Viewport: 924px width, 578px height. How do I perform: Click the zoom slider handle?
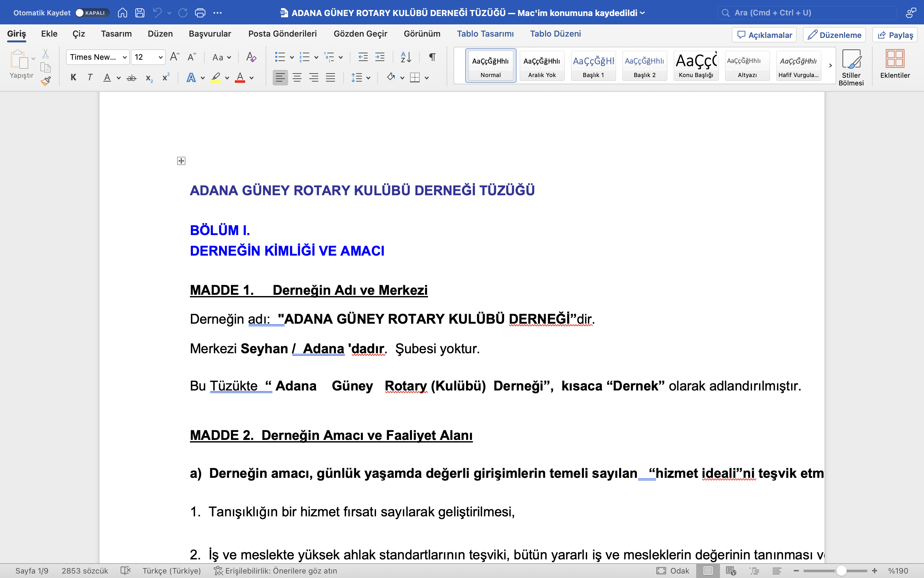click(841, 570)
